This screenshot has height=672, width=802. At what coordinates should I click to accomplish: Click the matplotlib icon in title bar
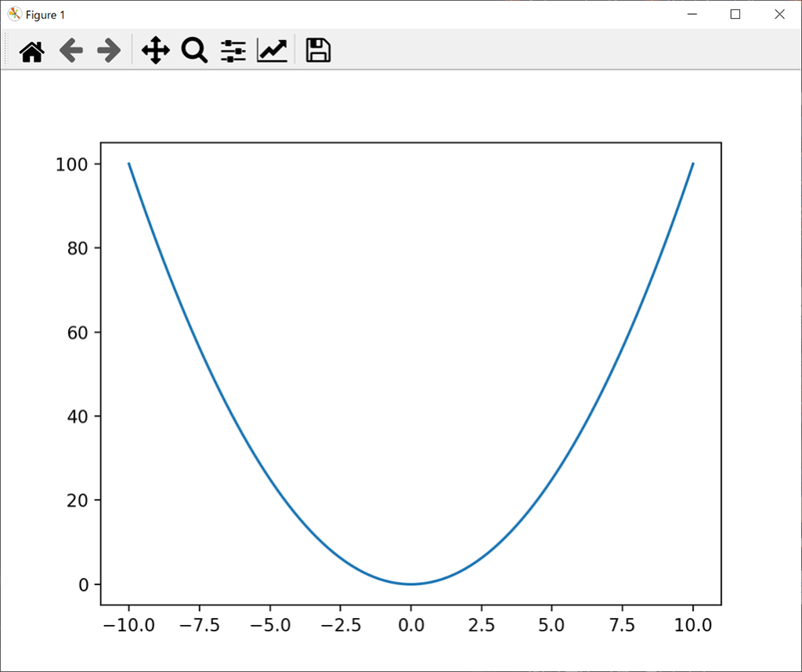[x=14, y=14]
